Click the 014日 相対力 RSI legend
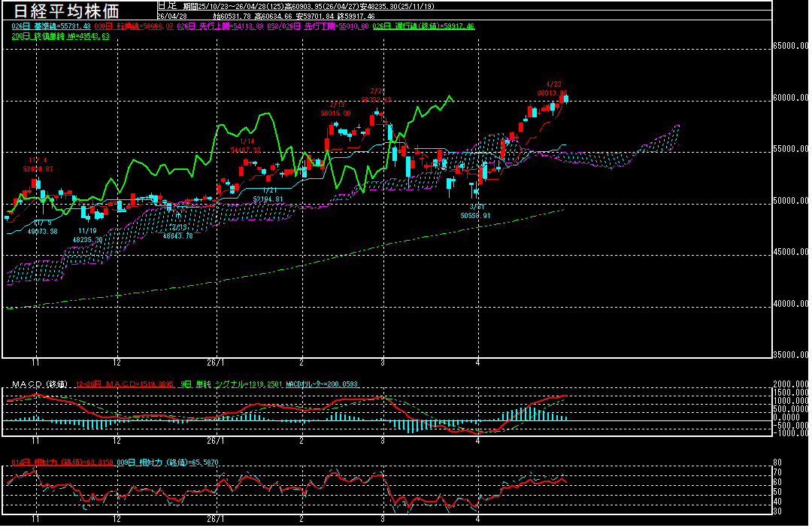The width and height of the screenshot is (812, 531). tap(62, 461)
